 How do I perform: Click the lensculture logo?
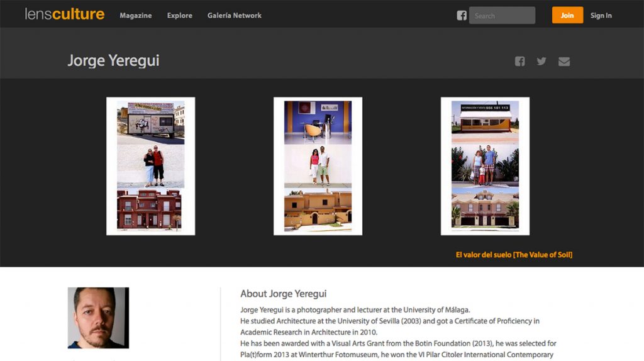click(65, 14)
